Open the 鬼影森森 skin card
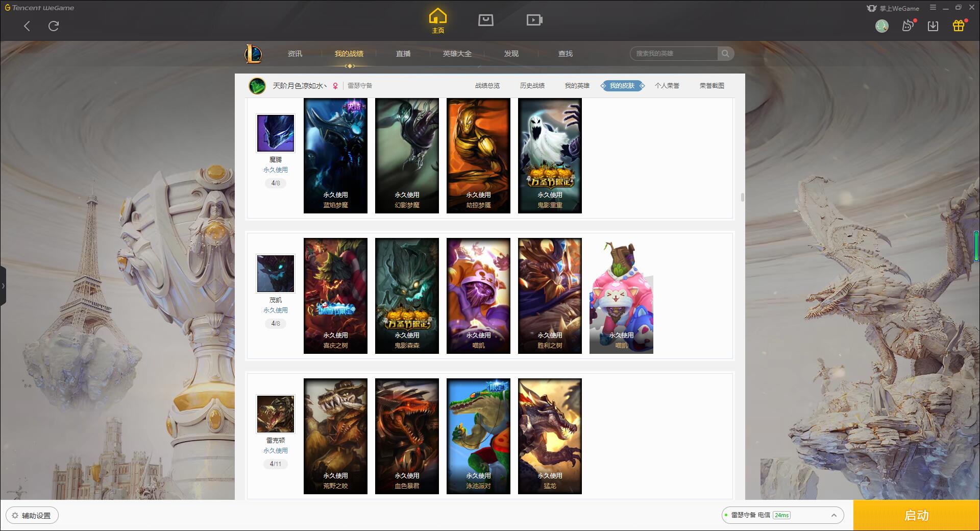This screenshot has height=531, width=980. (407, 296)
